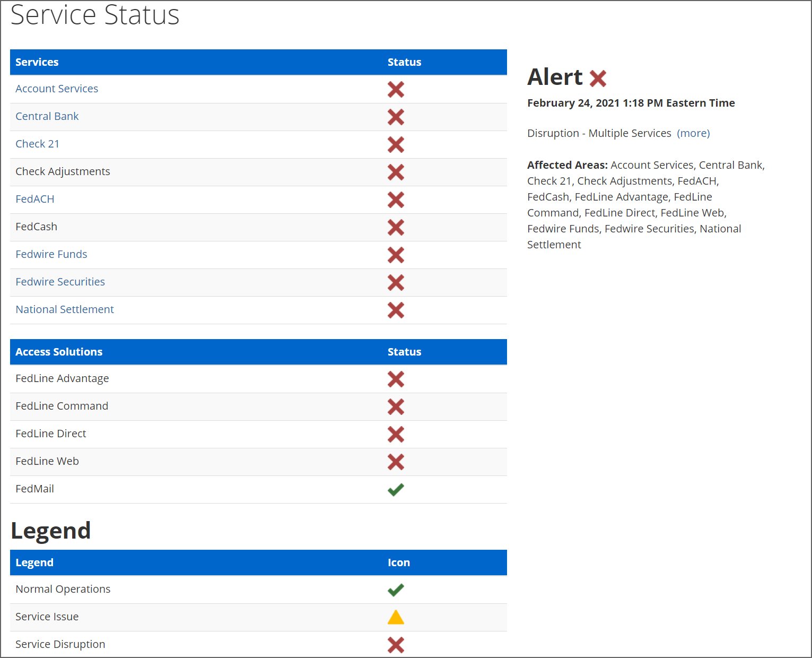Viewport: 812px width, 658px height.
Task: Select the green checkmark next to FedMail
Action: click(x=395, y=489)
